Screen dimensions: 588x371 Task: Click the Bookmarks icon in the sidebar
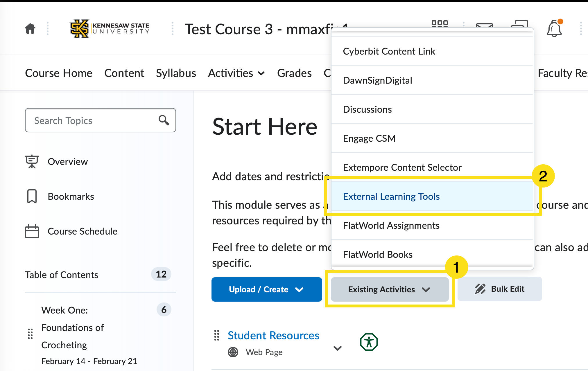(32, 196)
